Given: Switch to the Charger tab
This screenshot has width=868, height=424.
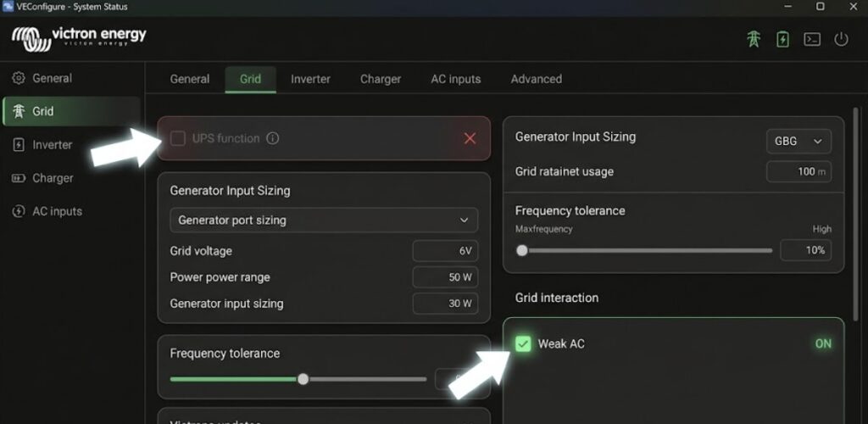Looking at the screenshot, I should [381, 79].
